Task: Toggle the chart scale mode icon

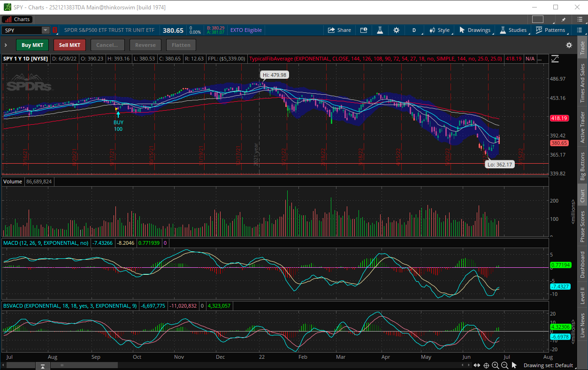Action: [x=555, y=59]
